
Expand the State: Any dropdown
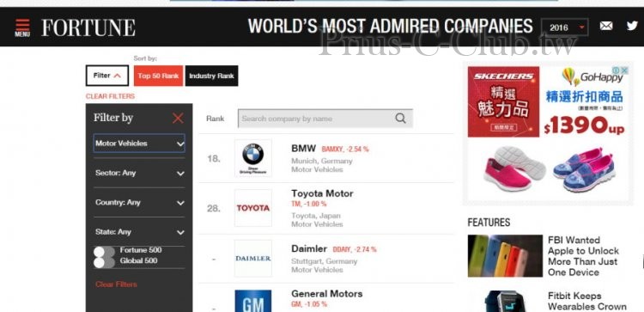[x=139, y=232]
